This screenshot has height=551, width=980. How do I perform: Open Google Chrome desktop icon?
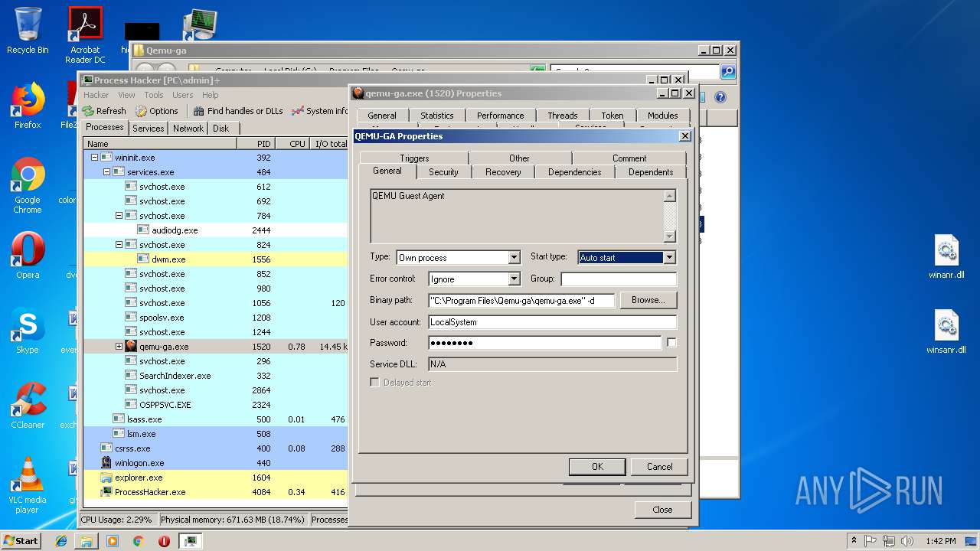pos(28,186)
